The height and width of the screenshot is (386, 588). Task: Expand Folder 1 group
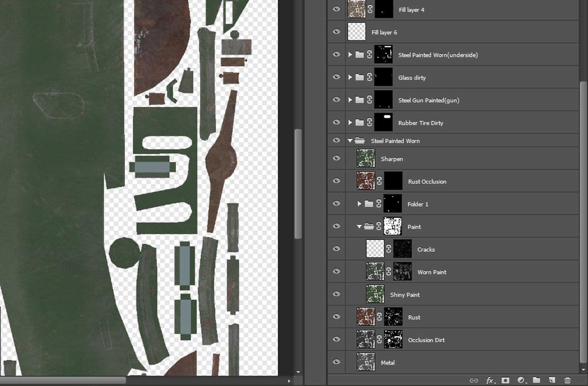(x=359, y=204)
